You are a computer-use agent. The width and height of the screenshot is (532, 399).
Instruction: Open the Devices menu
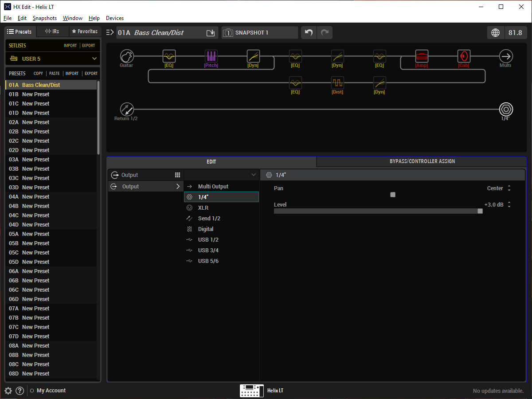coord(115,18)
